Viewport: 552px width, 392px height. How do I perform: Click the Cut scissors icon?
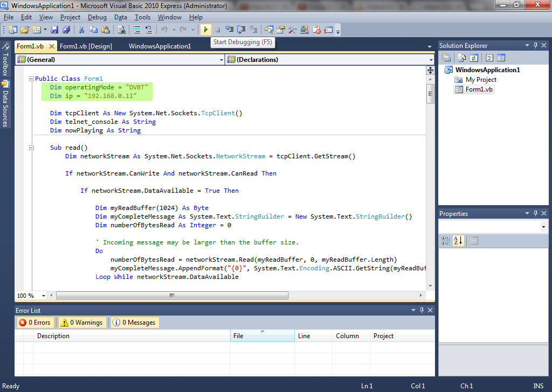(x=82, y=30)
